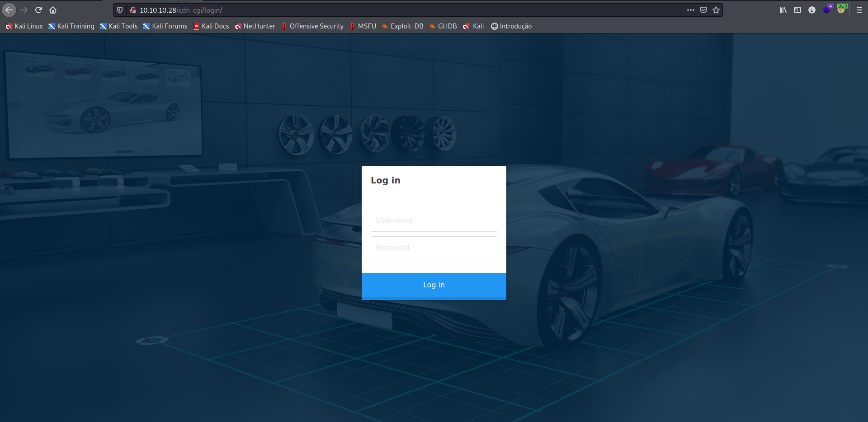Open the Firefox account avatar
The image size is (868, 422).
click(x=812, y=10)
